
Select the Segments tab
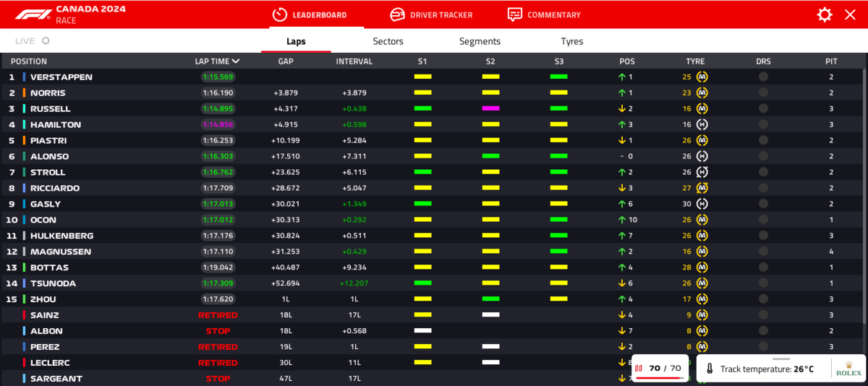(480, 41)
